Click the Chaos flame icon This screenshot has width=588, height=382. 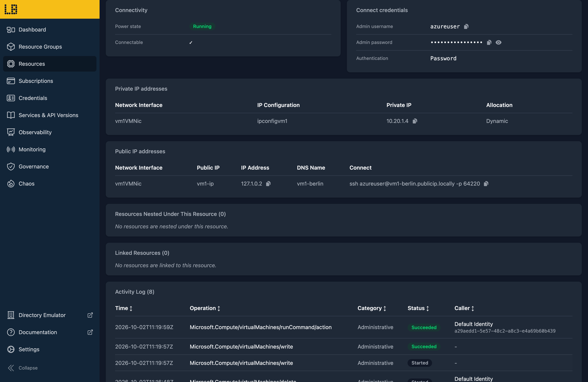11,184
